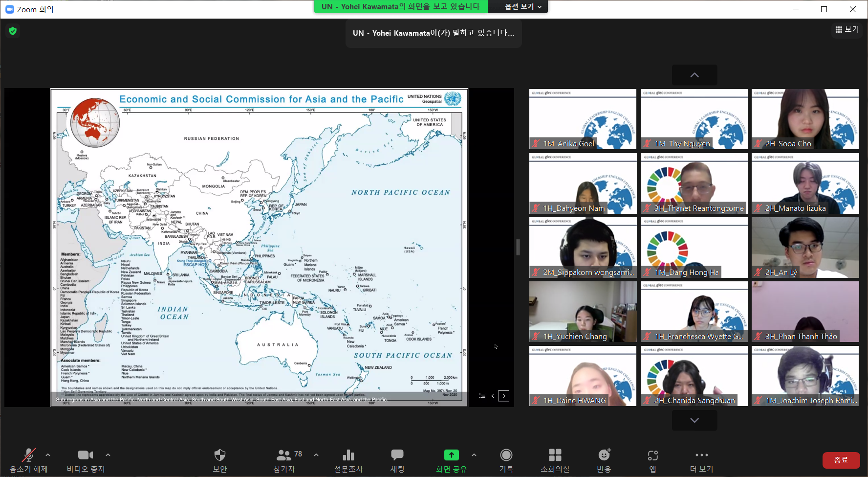Open Reactions smiley icon
This screenshot has width=868, height=477.
pos(604,455)
